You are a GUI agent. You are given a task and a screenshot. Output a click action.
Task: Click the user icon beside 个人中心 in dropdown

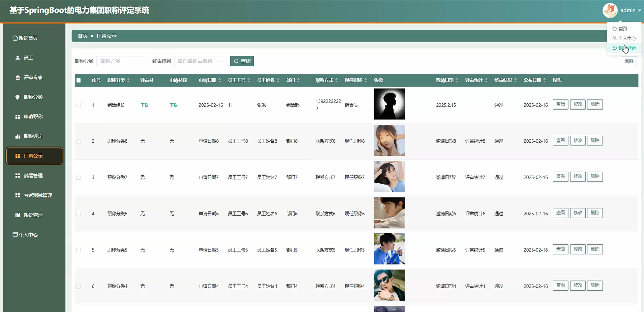614,38
